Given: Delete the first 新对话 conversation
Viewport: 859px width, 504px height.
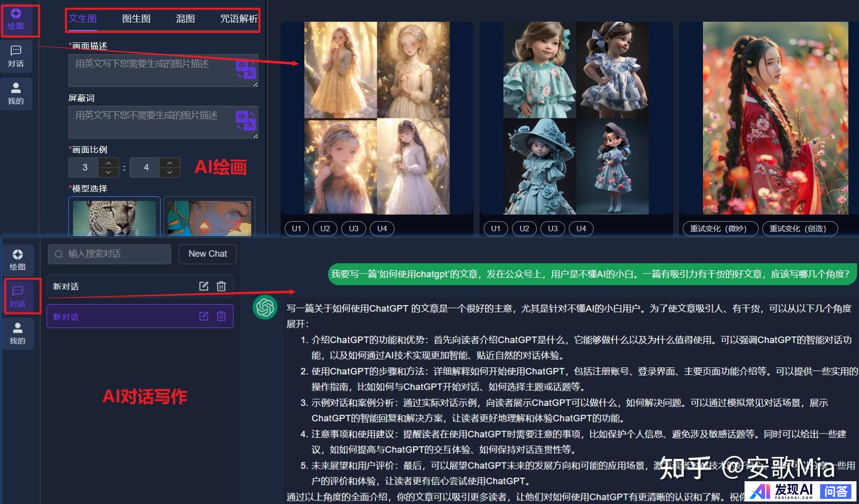Looking at the screenshot, I should tap(221, 286).
